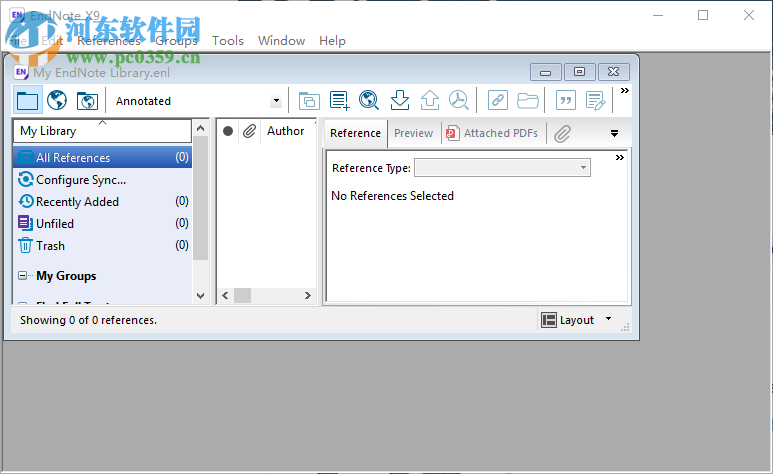Select Integrated Library & Online Search Mode icon
This screenshot has height=474, width=773.
pyautogui.click(x=87, y=101)
